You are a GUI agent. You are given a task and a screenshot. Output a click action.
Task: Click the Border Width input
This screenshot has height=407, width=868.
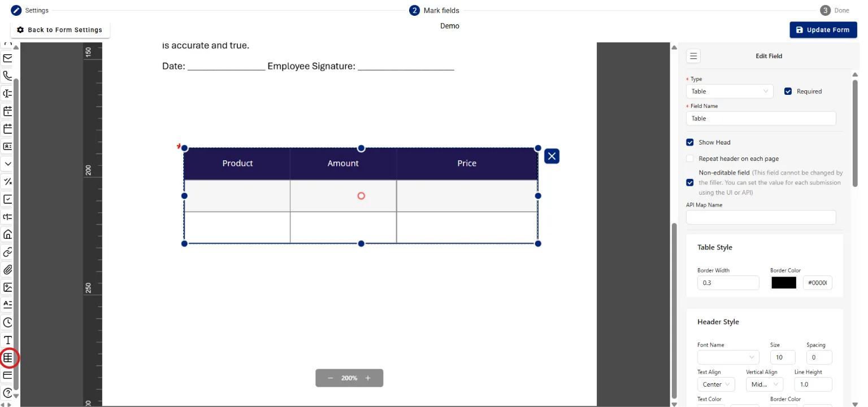point(728,283)
